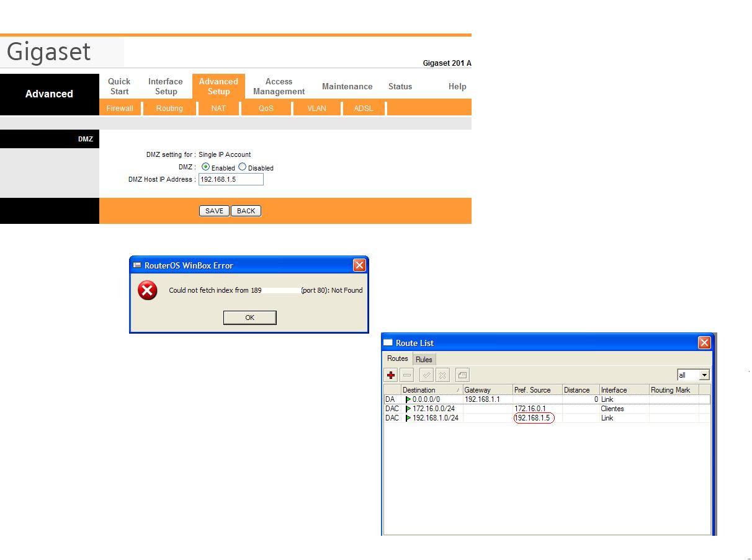This screenshot has width=752, height=560.
Task: Sort by the Gateway column header
Action: click(x=487, y=390)
